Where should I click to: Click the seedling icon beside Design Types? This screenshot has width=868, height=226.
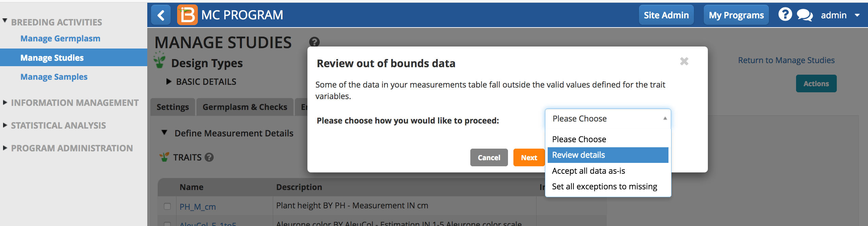(159, 60)
